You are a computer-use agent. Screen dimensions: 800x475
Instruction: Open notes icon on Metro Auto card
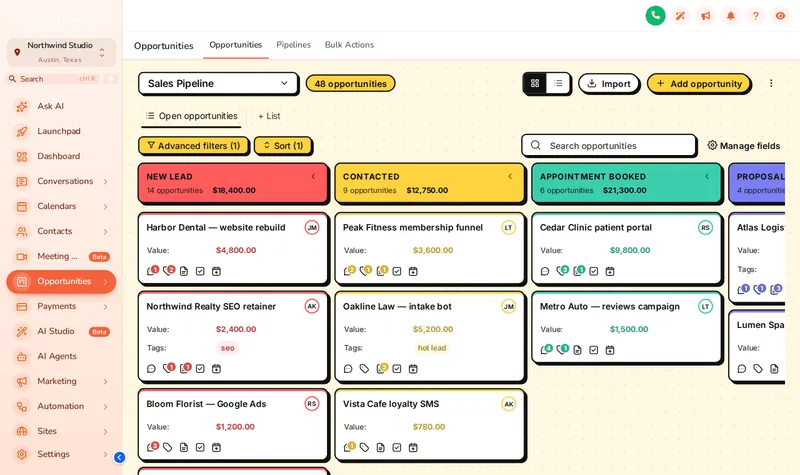[577, 350]
